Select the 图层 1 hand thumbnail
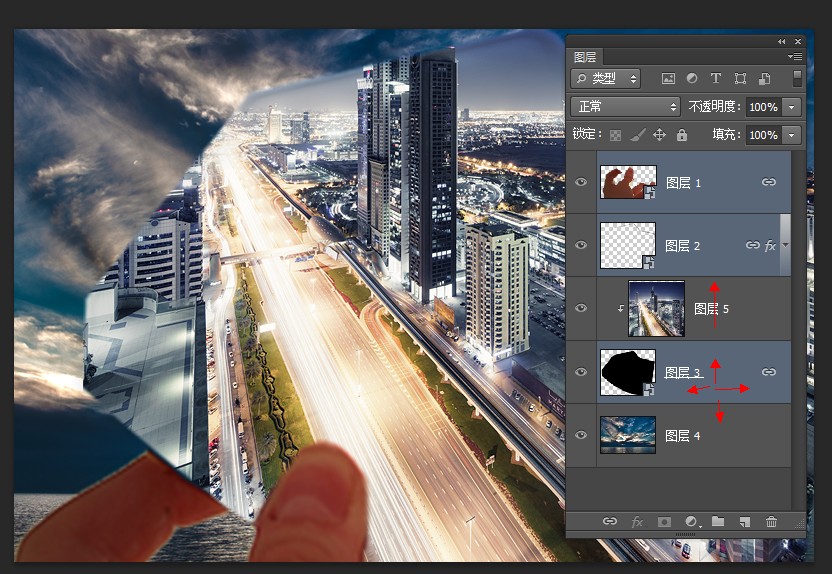The height and width of the screenshot is (574, 832). (628, 182)
